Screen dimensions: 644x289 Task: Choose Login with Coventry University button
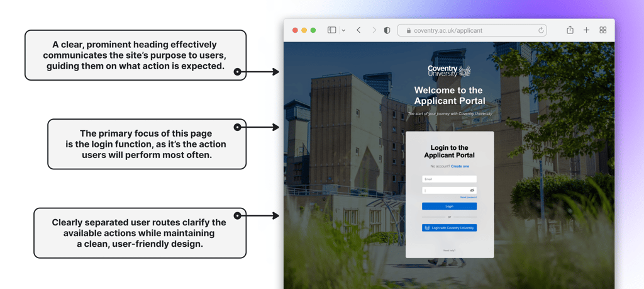pyautogui.click(x=449, y=228)
